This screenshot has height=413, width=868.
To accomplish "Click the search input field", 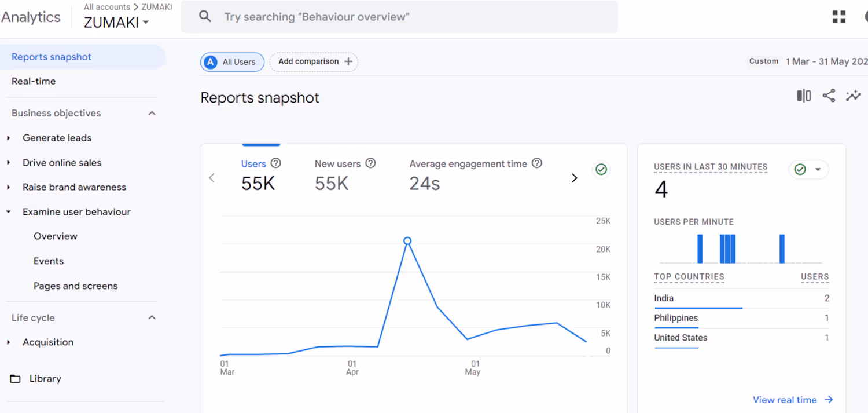I will point(405,17).
